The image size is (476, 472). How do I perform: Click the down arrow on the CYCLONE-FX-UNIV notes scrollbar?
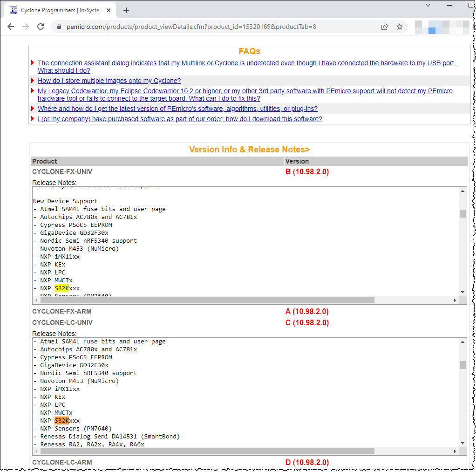click(462, 292)
